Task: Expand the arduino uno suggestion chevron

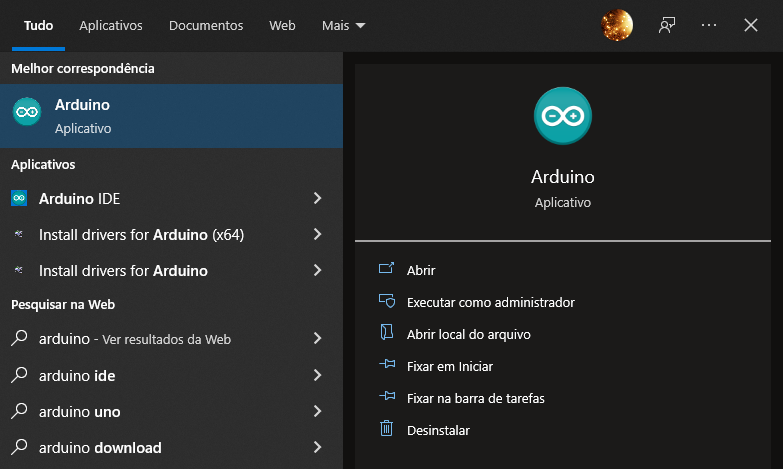Action: tap(318, 411)
